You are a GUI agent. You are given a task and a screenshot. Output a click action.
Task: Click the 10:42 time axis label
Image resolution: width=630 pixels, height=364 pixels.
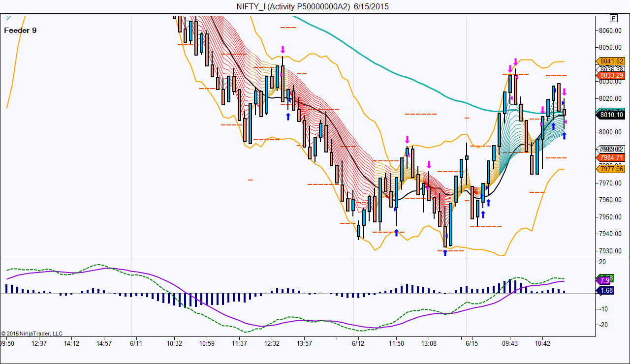542,343
